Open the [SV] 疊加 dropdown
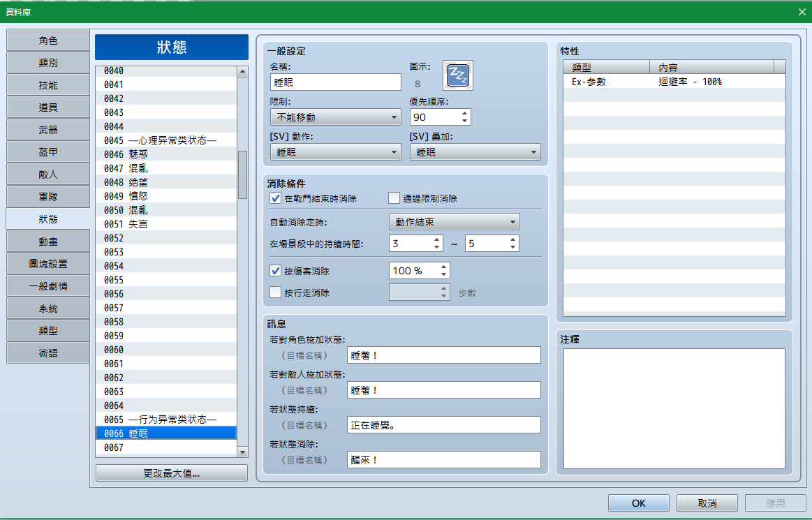This screenshot has width=812, height=520. tap(475, 152)
